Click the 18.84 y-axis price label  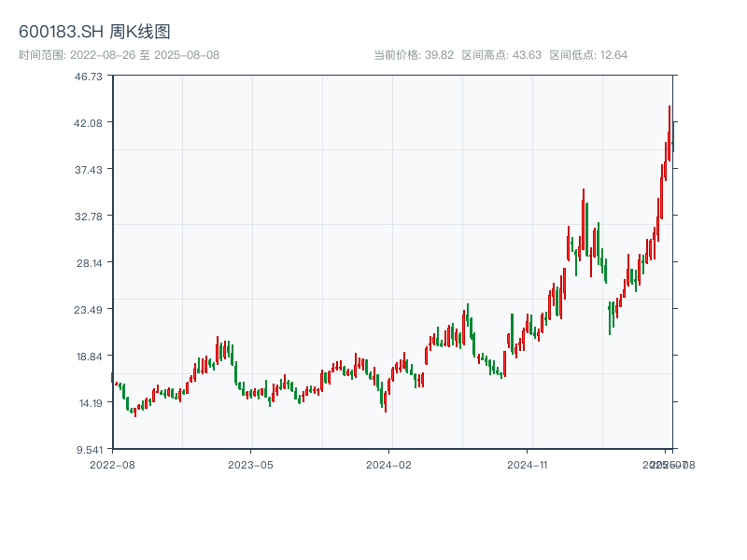coord(88,356)
